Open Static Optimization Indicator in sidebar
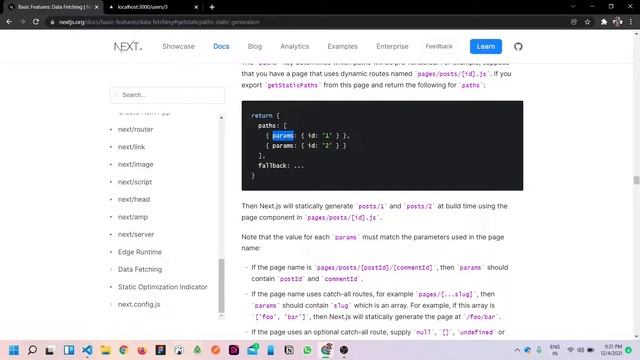The width and height of the screenshot is (640, 360). click(162, 287)
